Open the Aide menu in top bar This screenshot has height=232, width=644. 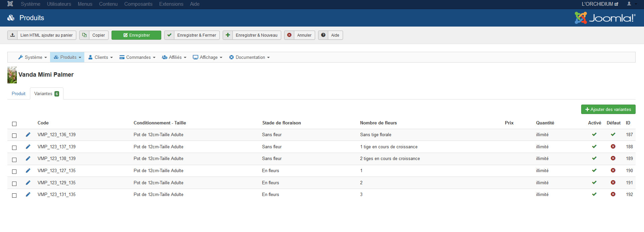pyautogui.click(x=195, y=4)
